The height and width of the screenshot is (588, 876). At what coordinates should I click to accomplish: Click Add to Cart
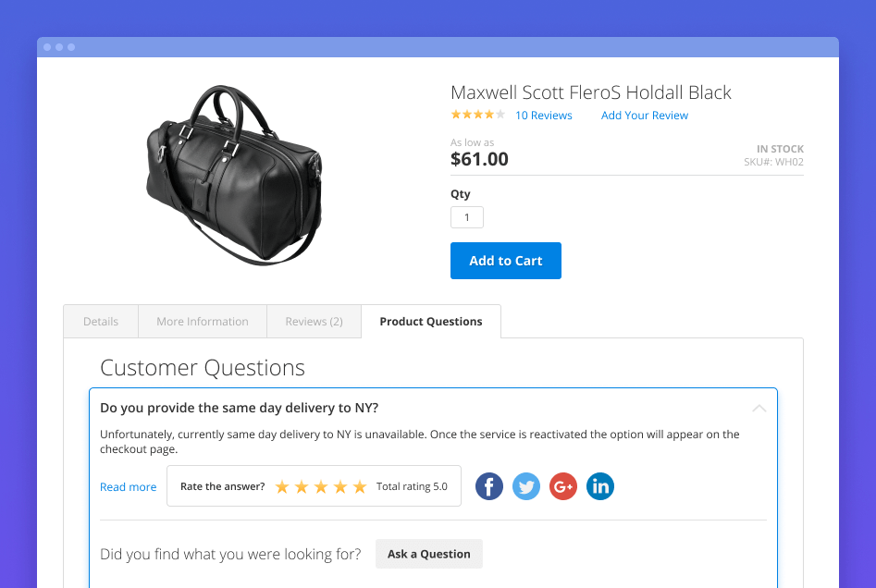505,260
